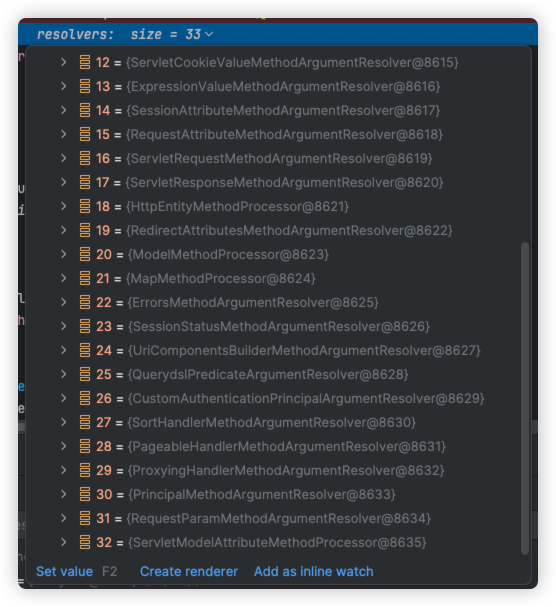Click the Create renderer link
Screen dimensions: 556x607
(x=189, y=571)
